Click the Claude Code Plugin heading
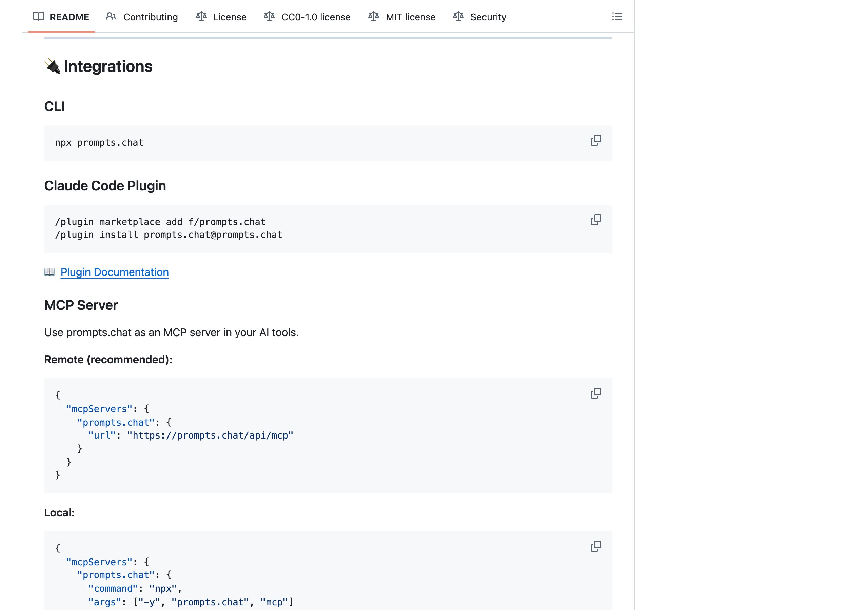This screenshot has height=610, width=868. coord(105,186)
